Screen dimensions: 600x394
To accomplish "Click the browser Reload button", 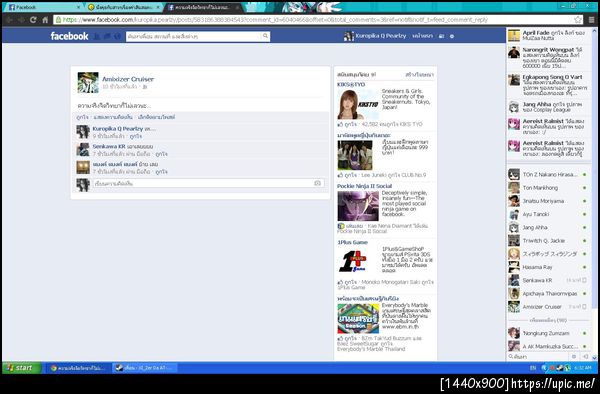I will pyautogui.click(x=33, y=20).
